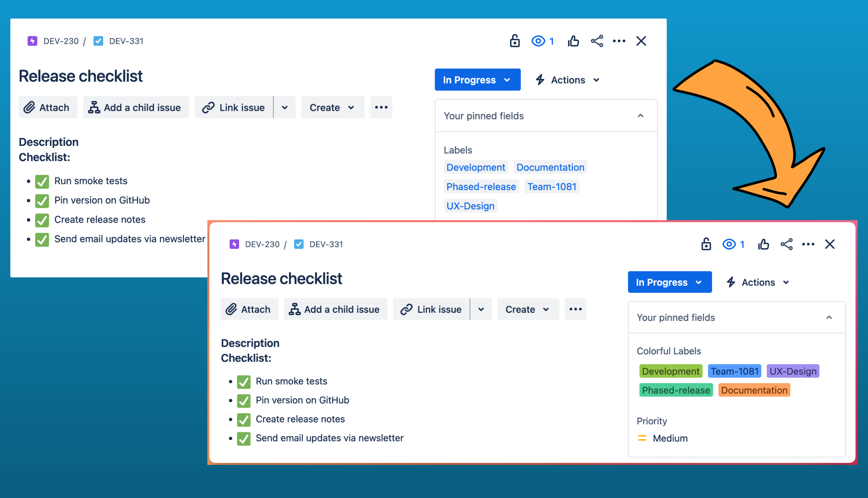Open the header more-options dots in the back window

tap(619, 41)
